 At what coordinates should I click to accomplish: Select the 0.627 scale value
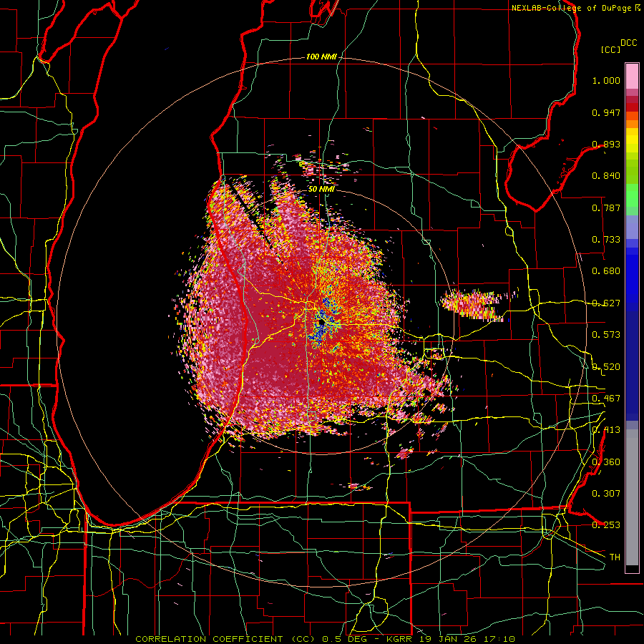606,303
